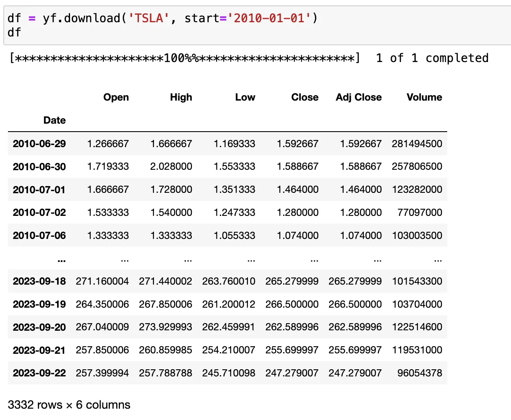
Task: Click the Close column header
Action: point(305,97)
